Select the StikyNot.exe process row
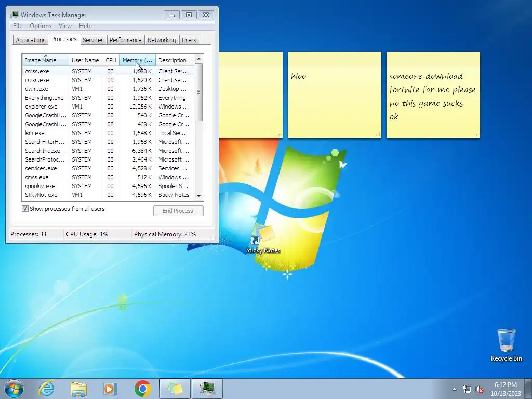This screenshot has width=532, height=399. pyautogui.click(x=108, y=195)
